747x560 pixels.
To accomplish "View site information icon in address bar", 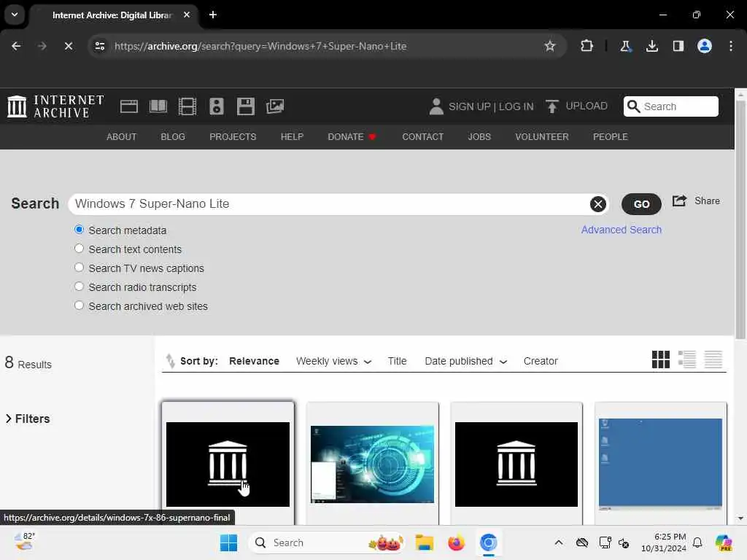I will pyautogui.click(x=99, y=46).
